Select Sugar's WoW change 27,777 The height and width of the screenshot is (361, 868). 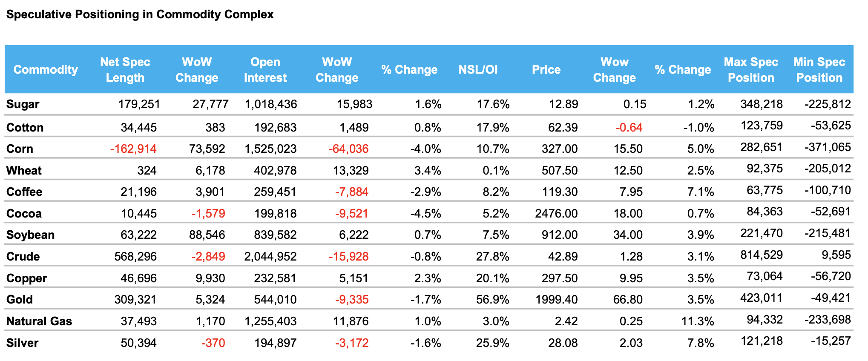pos(210,104)
